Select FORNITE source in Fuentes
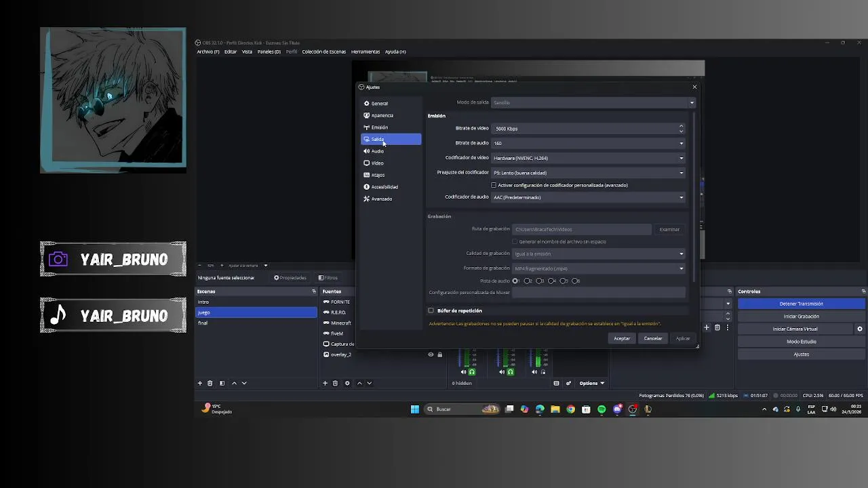Screen dimensions: 868x488 (x=340, y=302)
